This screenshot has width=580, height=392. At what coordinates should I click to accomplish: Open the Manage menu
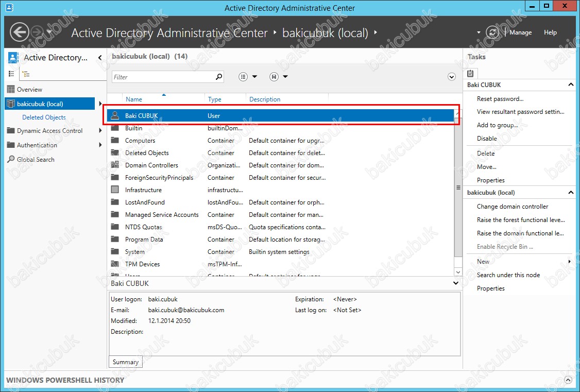[x=520, y=32]
